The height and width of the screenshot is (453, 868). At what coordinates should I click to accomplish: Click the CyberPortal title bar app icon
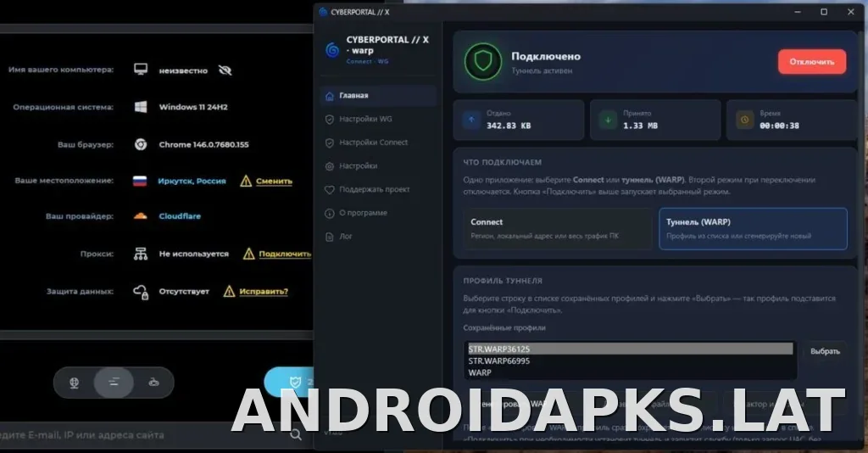323,12
